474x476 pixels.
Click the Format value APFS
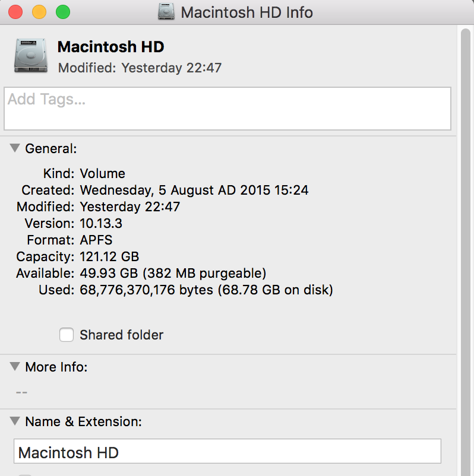(x=96, y=240)
